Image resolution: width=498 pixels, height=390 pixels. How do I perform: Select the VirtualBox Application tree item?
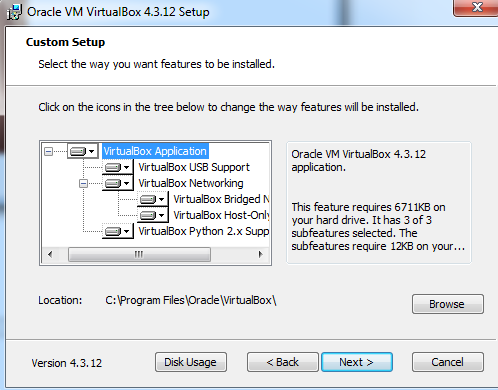(x=155, y=151)
